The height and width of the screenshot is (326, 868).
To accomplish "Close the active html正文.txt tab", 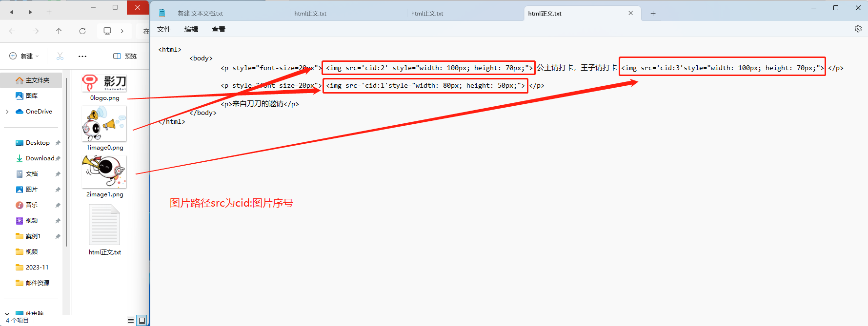I will click(630, 13).
